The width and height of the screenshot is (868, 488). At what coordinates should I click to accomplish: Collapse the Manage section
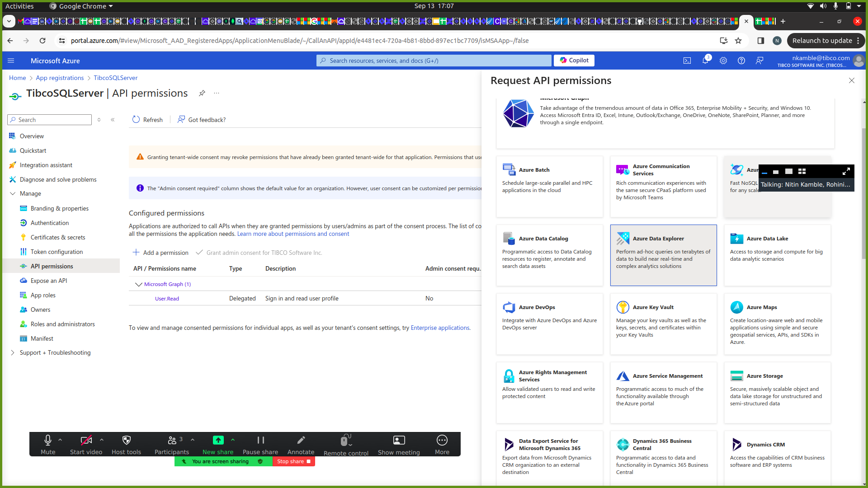pos(12,193)
